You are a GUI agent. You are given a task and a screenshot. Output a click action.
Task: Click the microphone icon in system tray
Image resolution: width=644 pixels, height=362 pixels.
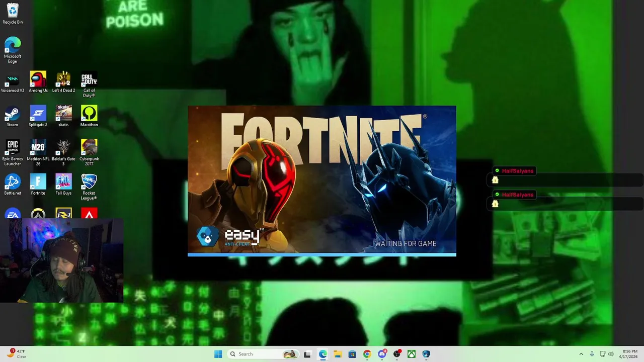(x=592, y=354)
